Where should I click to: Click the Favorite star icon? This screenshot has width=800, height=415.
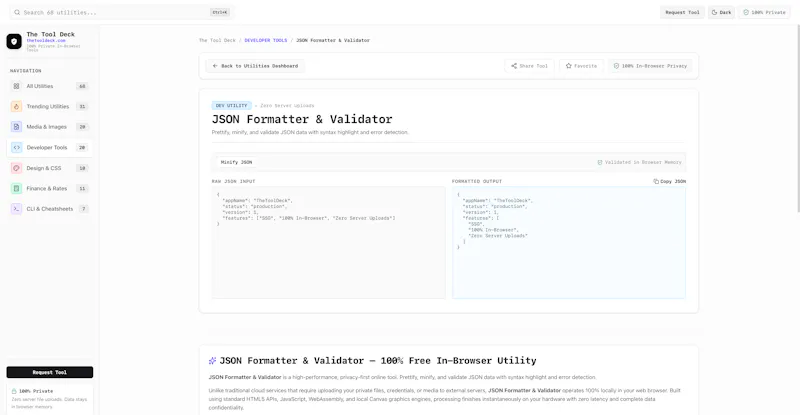[x=568, y=66]
